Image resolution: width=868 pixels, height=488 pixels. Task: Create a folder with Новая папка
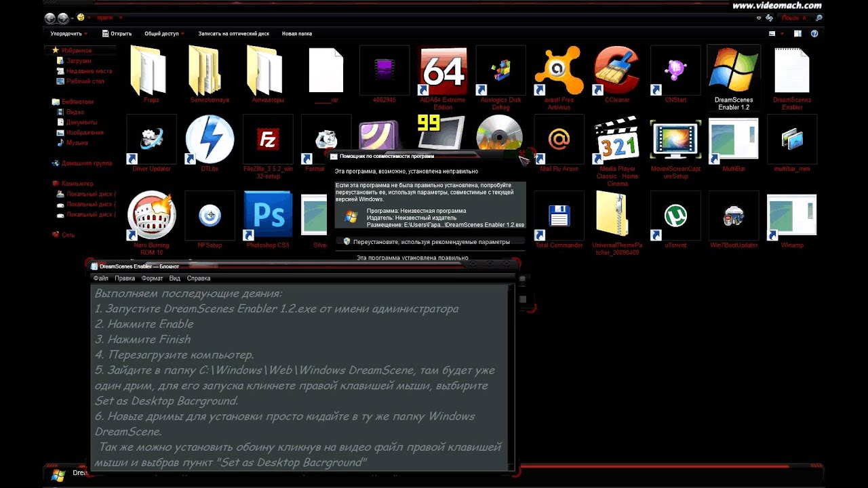pos(297,33)
